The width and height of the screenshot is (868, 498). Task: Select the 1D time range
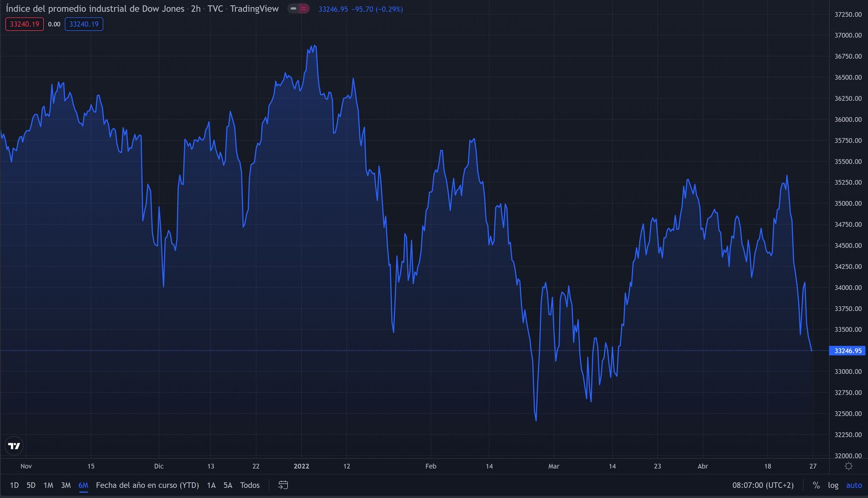click(14, 485)
